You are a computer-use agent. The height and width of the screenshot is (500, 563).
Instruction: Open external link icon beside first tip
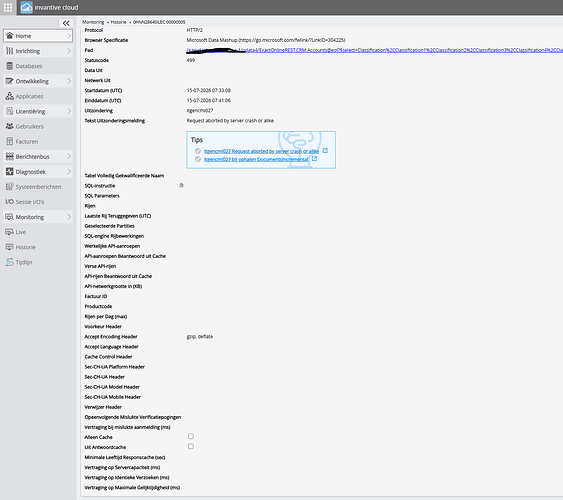pos(325,151)
